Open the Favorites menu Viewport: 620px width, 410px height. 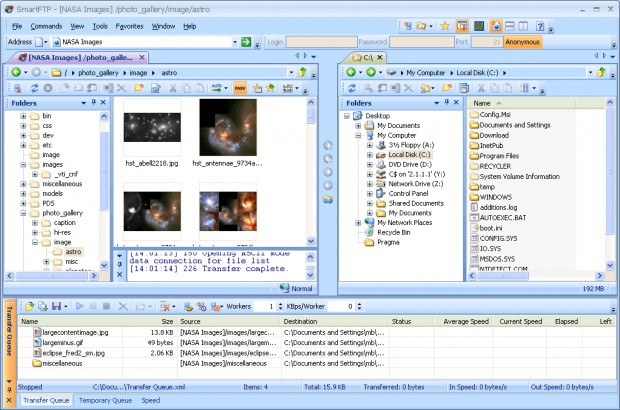point(129,25)
